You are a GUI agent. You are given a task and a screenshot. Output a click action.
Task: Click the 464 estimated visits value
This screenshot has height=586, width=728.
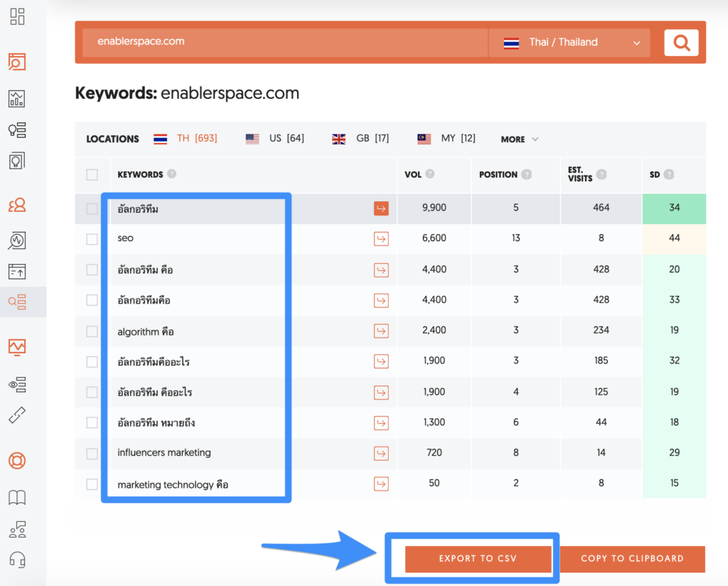tap(601, 208)
